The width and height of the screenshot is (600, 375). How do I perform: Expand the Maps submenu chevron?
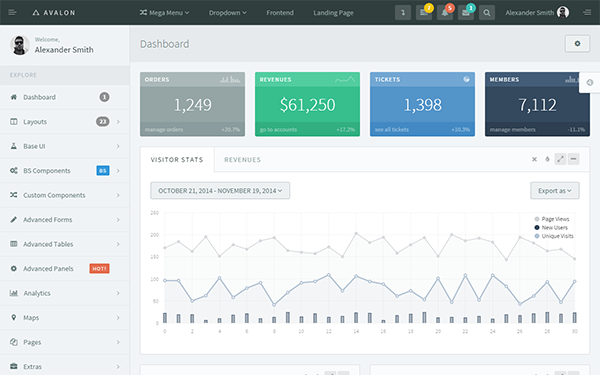click(118, 318)
